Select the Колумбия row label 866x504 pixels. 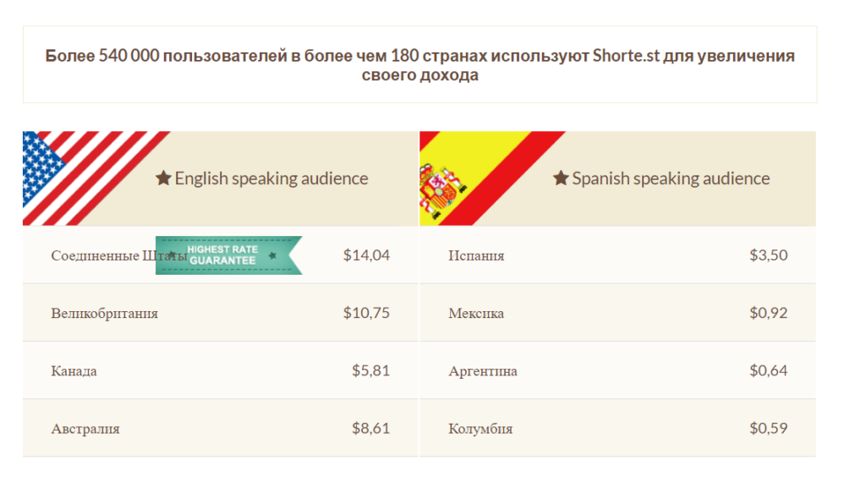click(480, 429)
